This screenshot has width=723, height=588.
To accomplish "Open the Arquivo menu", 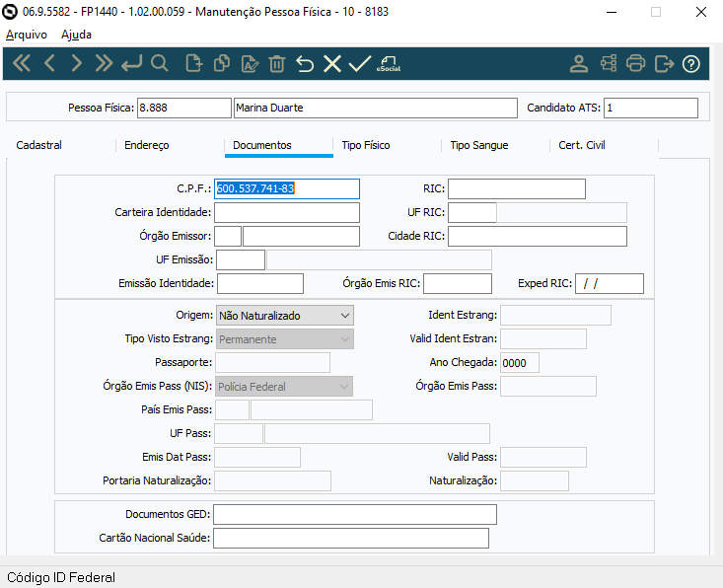I will pyautogui.click(x=27, y=35).
